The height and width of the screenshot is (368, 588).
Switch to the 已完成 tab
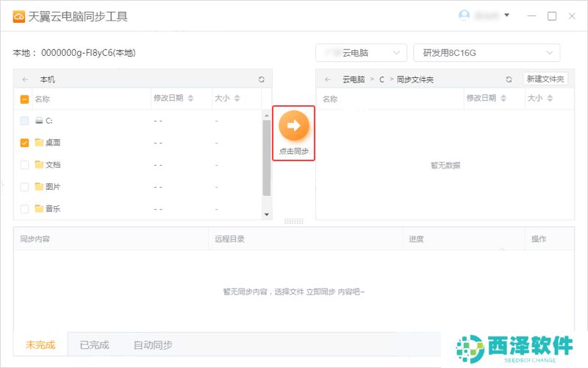(x=95, y=344)
